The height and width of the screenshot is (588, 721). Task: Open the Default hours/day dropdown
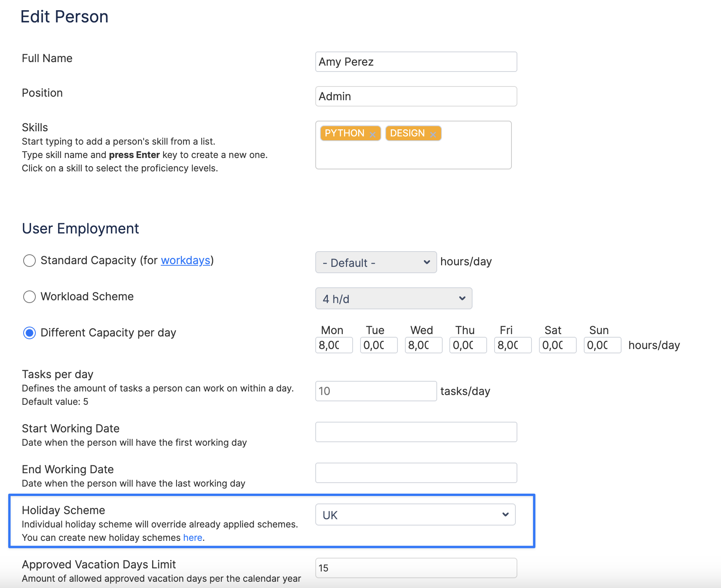[x=375, y=262]
